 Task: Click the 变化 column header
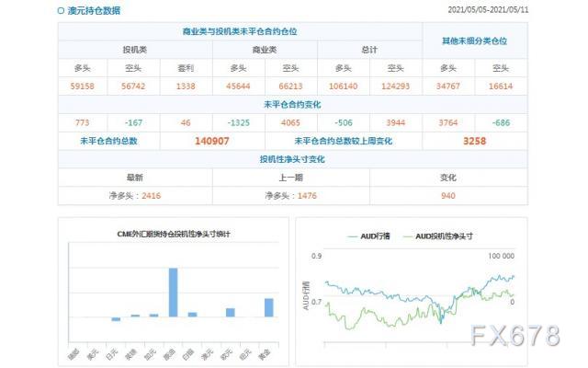(448, 178)
